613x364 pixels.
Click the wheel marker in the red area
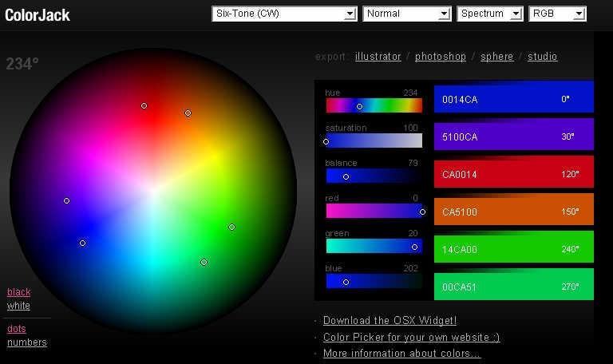144,106
